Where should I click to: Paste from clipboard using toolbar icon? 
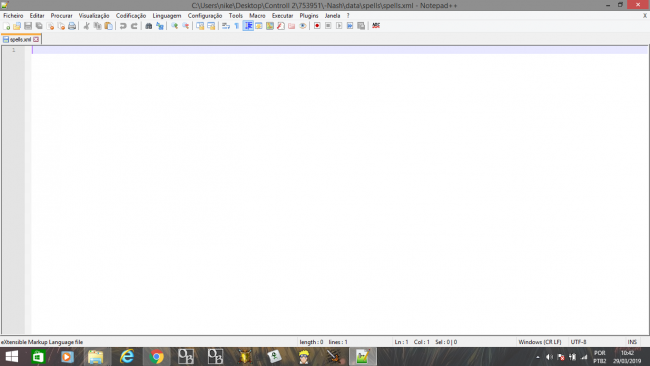click(108, 26)
